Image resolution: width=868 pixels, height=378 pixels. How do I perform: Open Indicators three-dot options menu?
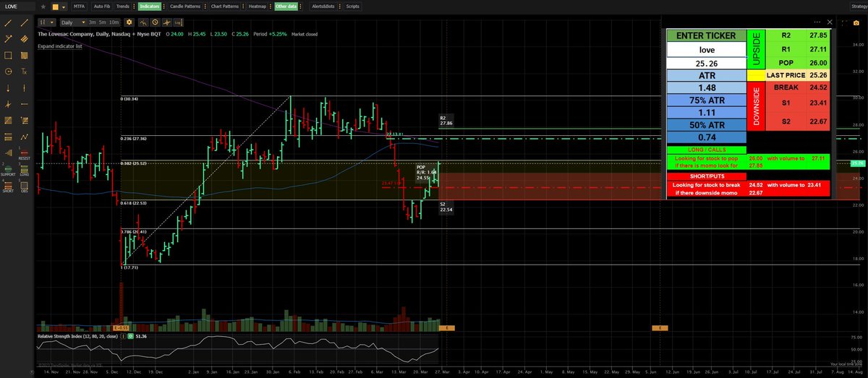click(x=163, y=7)
